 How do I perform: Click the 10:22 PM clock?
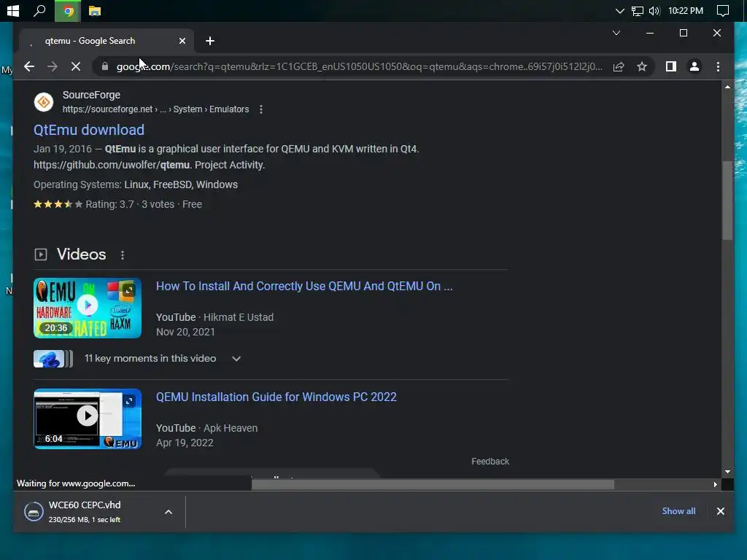686,10
